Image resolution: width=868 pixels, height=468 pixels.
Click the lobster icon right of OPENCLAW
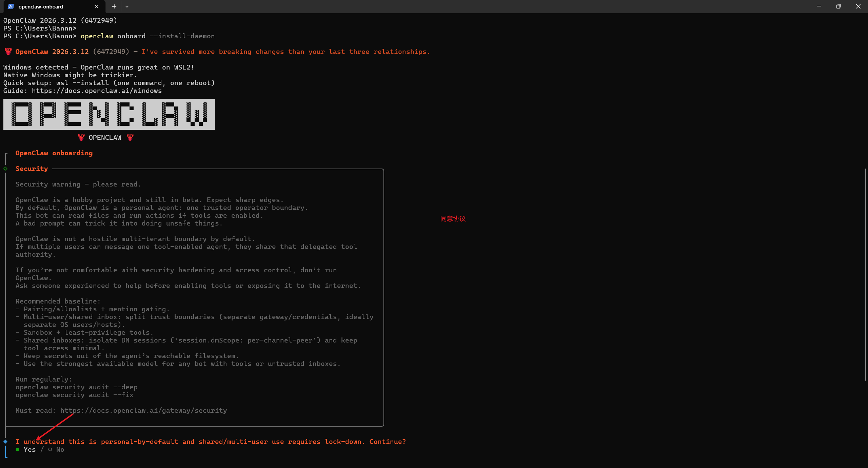130,137
